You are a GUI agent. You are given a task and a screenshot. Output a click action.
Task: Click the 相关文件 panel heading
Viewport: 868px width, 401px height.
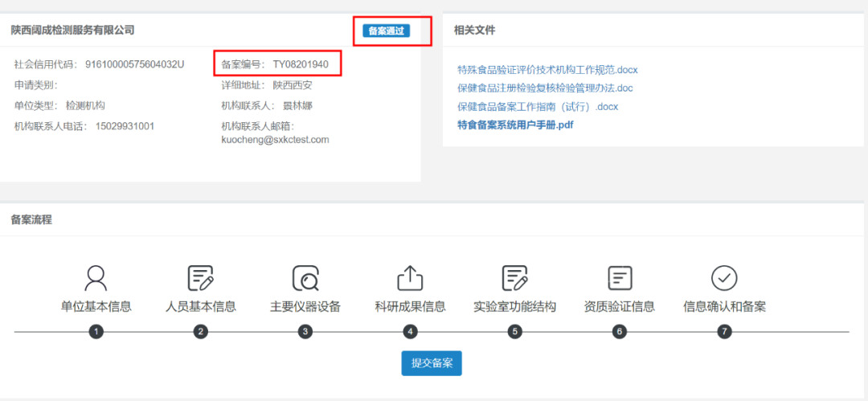coord(474,31)
